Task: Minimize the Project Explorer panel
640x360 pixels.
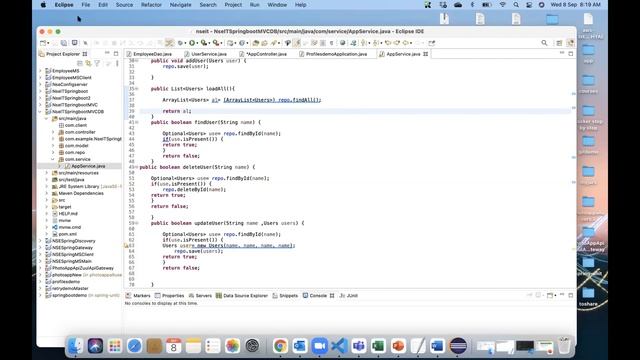Action: 107,53
